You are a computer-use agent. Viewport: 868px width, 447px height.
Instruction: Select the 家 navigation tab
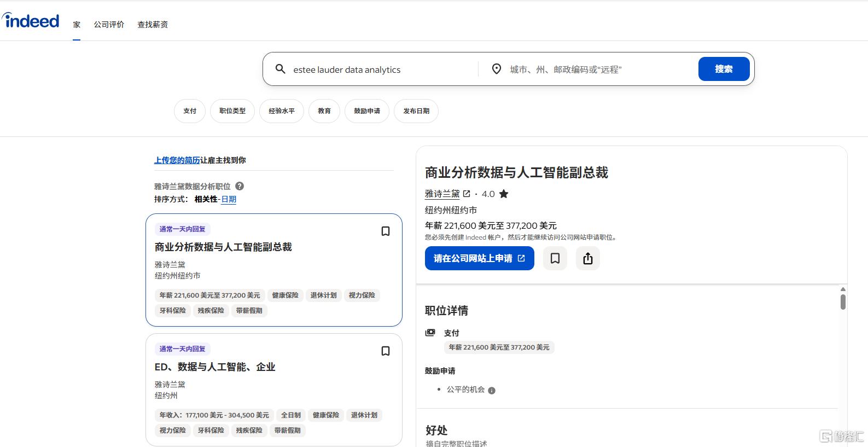point(77,25)
